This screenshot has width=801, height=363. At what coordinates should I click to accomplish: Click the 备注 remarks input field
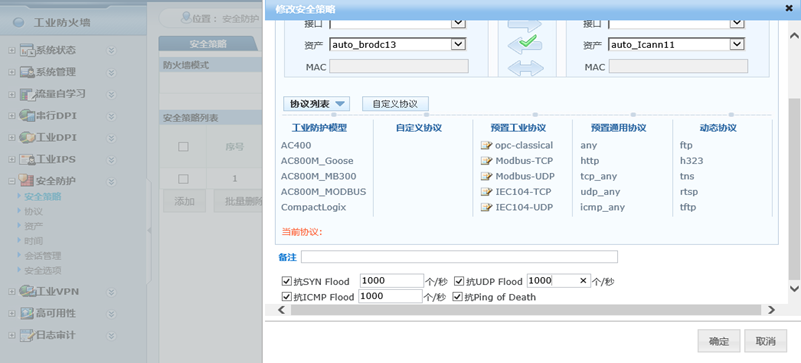pyautogui.click(x=459, y=257)
